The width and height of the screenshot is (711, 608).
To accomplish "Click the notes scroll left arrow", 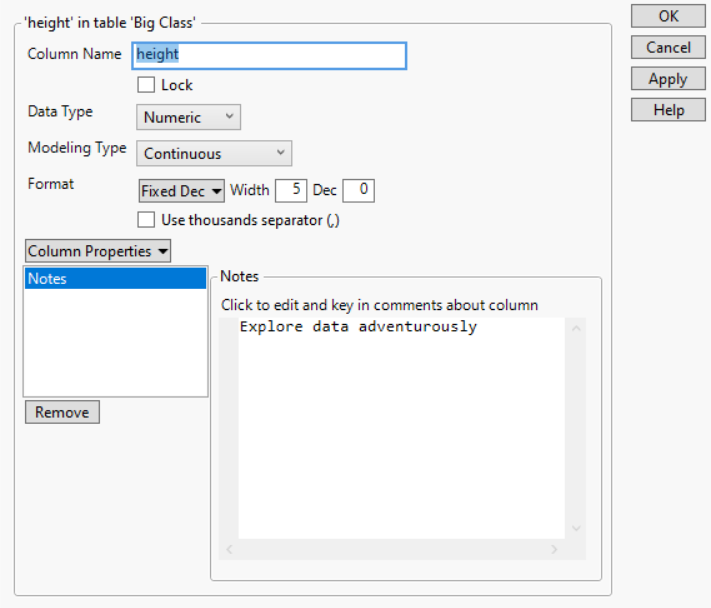I will coord(229,550).
